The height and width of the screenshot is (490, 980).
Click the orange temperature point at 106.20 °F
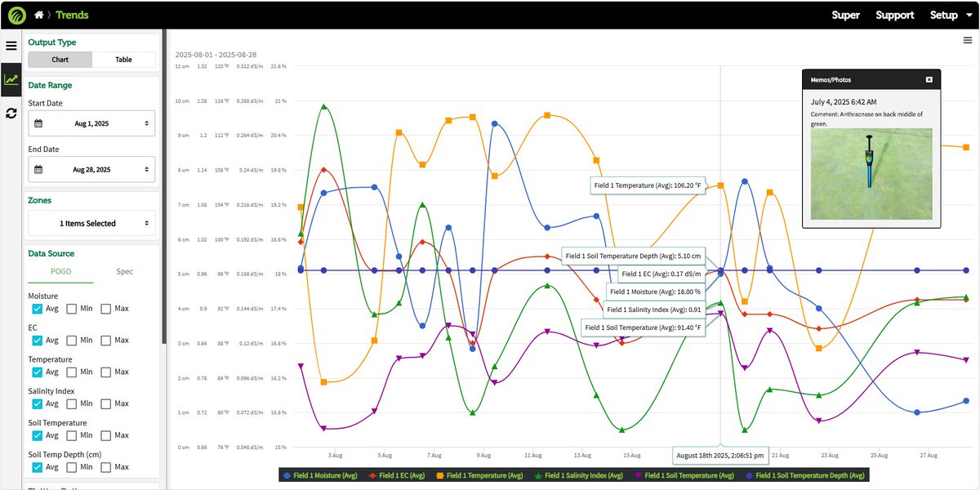(721, 185)
